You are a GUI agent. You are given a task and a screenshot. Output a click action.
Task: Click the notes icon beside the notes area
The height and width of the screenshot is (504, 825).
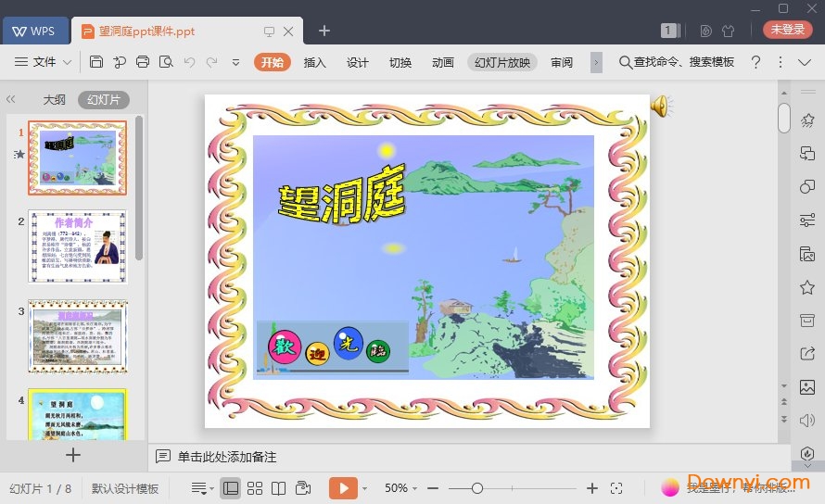click(162, 456)
